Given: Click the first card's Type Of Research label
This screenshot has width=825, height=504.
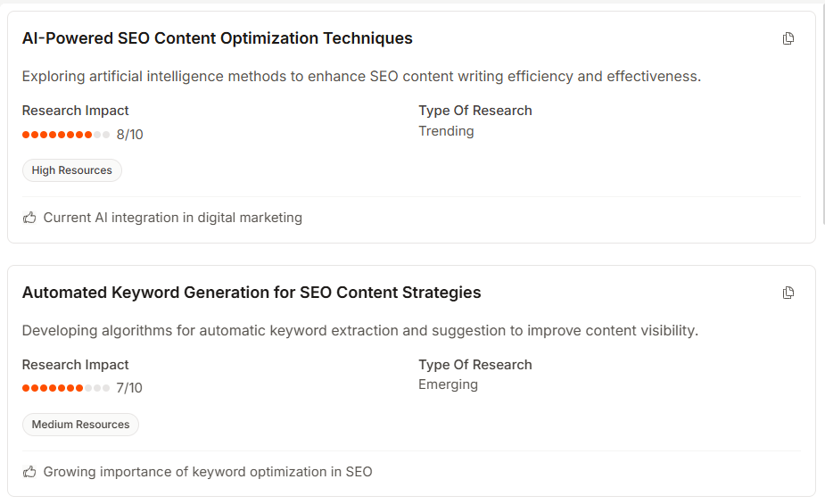Looking at the screenshot, I should point(474,111).
